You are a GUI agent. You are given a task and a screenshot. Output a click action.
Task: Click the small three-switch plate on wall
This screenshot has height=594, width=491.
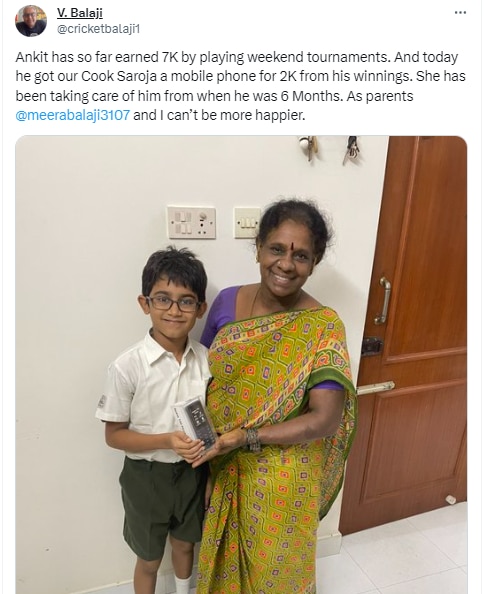[x=247, y=223]
